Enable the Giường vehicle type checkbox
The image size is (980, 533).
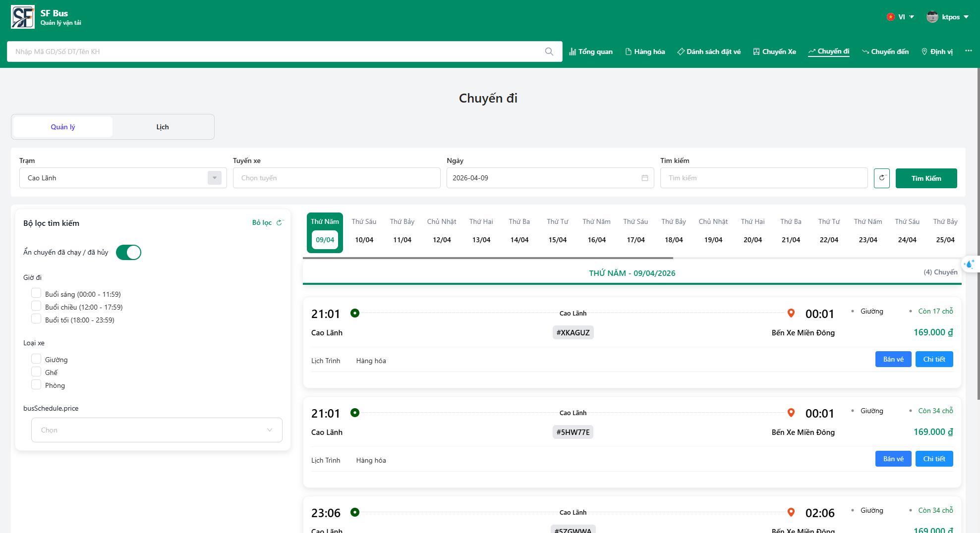[x=36, y=359]
